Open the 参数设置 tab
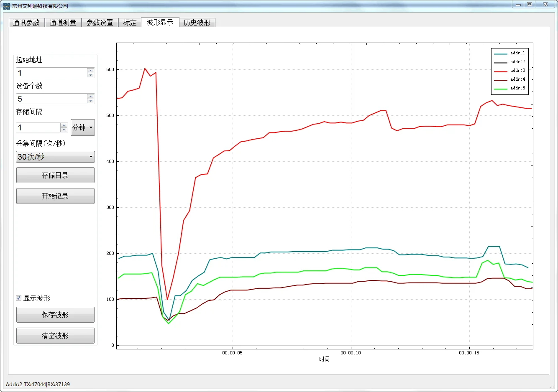 [100, 23]
